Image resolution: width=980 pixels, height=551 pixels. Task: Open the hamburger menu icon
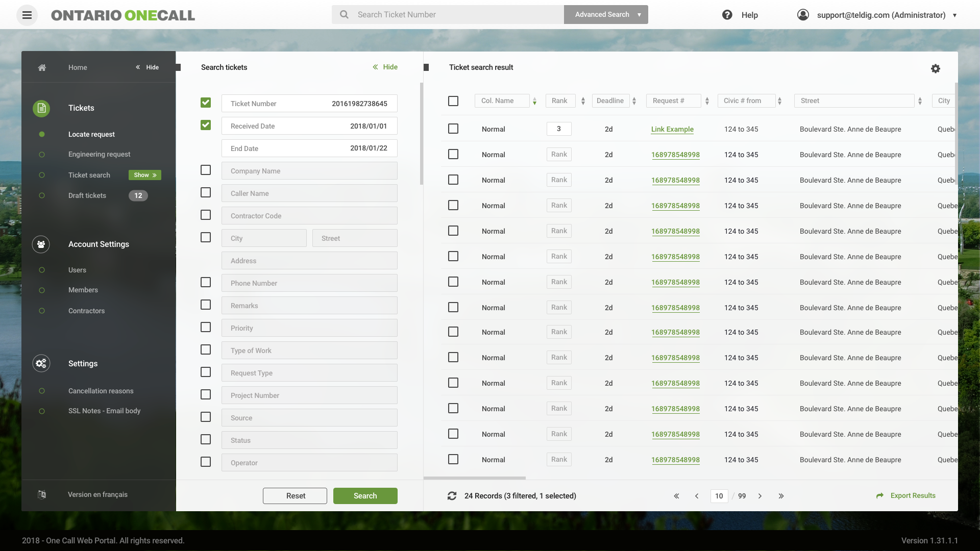(x=27, y=15)
